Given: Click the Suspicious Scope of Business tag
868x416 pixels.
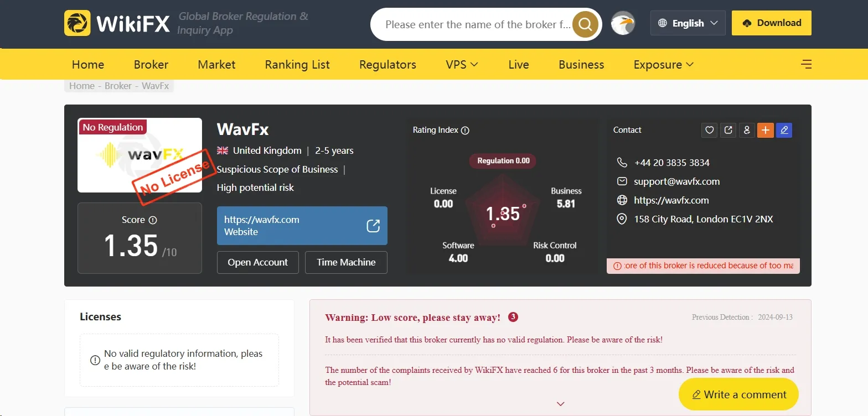Looking at the screenshot, I should coord(277,169).
